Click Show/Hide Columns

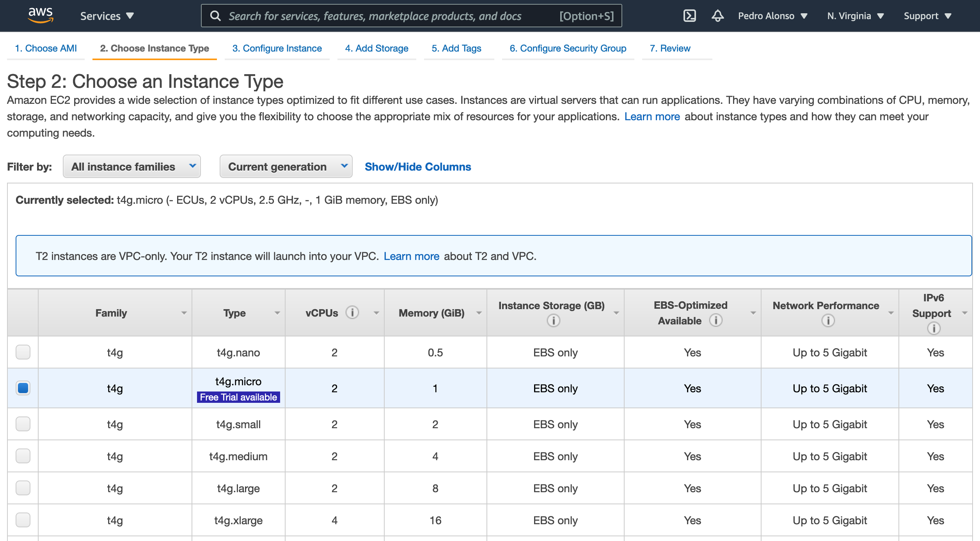[x=417, y=167]
